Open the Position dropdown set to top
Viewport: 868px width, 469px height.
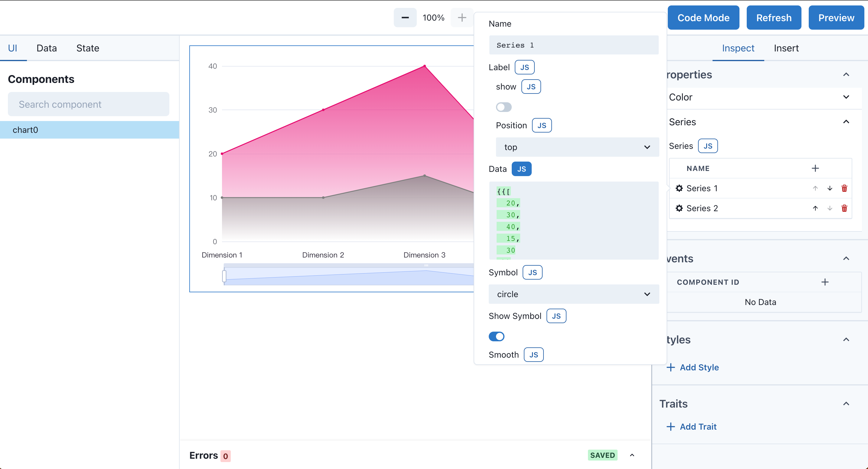(x=577, y=147)
